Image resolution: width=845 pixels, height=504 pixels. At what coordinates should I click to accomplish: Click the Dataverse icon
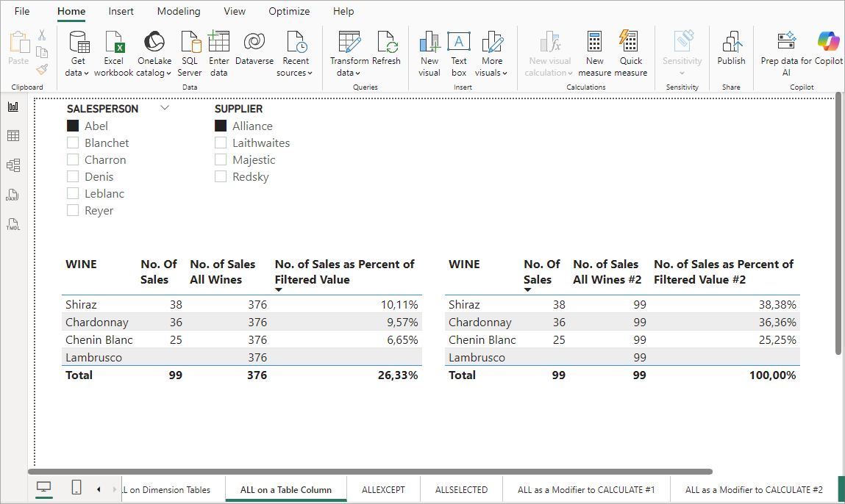tap(254, 48)
